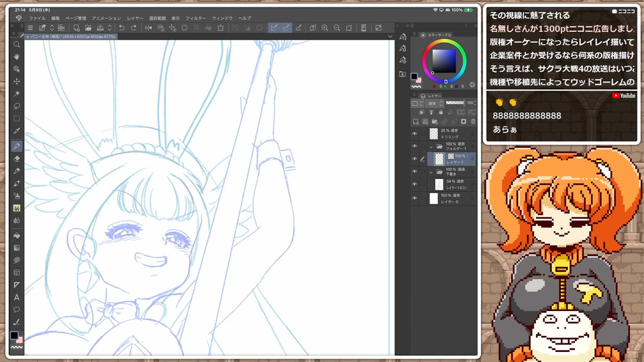Toggle visibility of レイヤー 0
Viewport: 644px width, 362px height.
(414, 198)
